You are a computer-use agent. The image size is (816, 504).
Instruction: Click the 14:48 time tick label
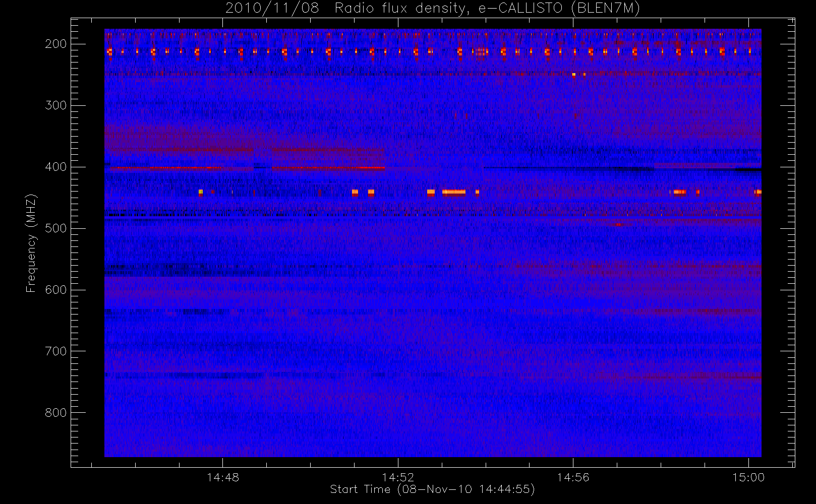click(223, 477)
